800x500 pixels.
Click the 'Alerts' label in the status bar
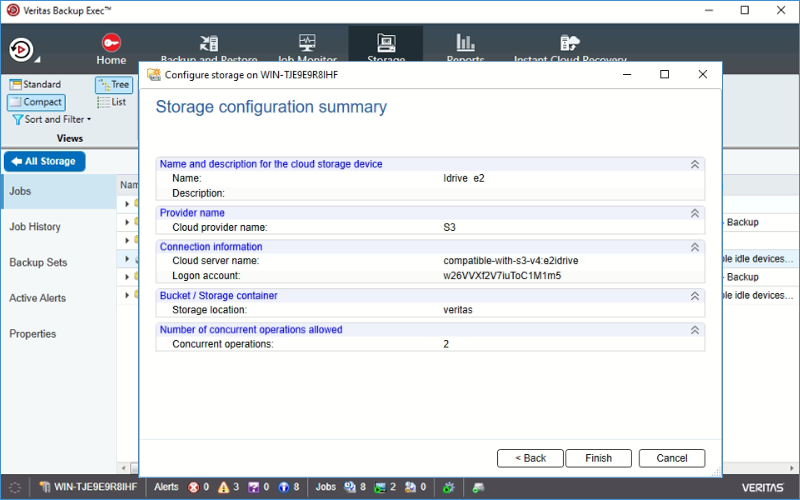[x=166, y=487]
